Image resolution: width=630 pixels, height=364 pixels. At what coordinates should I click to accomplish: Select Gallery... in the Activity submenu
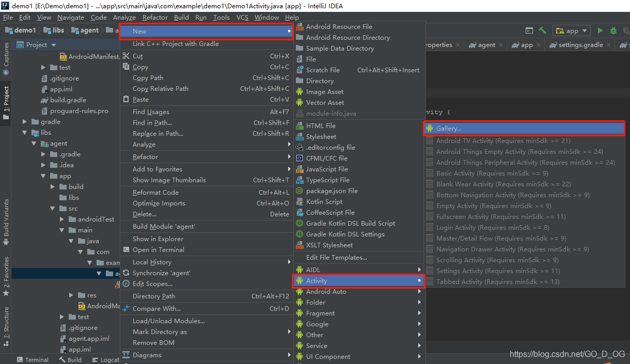pyautogui.click(x=524, y=128)
